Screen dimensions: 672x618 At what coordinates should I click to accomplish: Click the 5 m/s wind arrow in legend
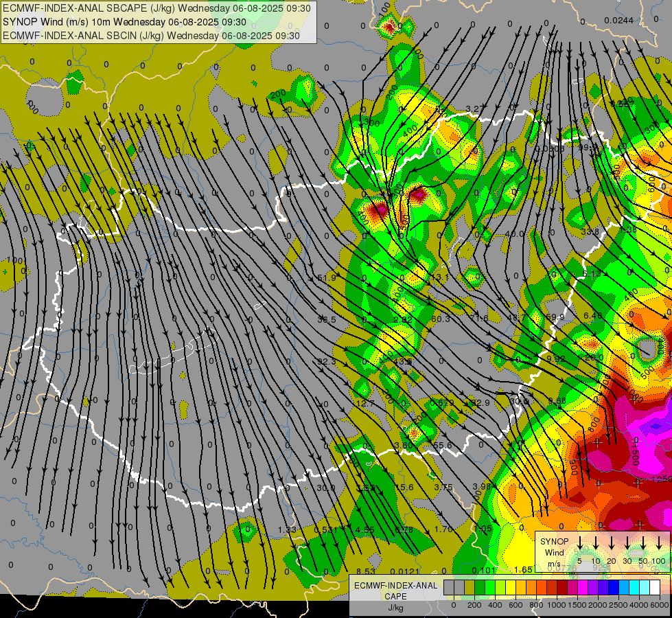pyautogui.click(x=580, y=542)
